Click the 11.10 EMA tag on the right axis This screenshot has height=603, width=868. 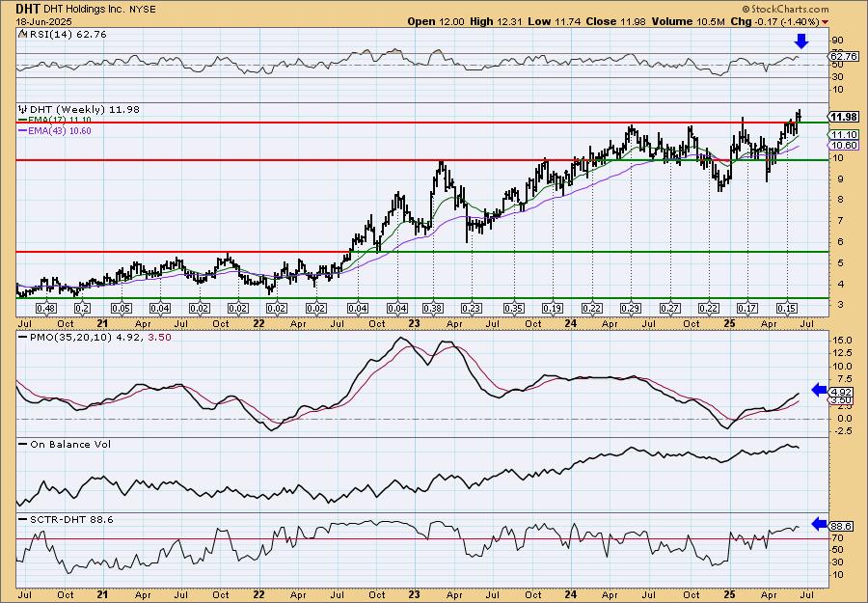[x=844, y=134]
